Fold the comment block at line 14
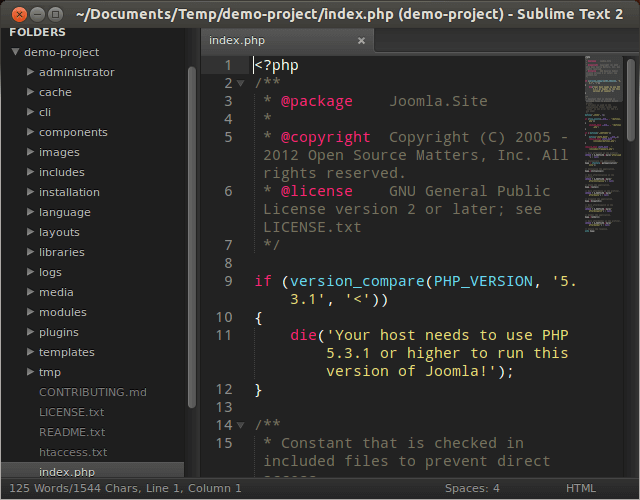640x500 pixels. point(241,426)
